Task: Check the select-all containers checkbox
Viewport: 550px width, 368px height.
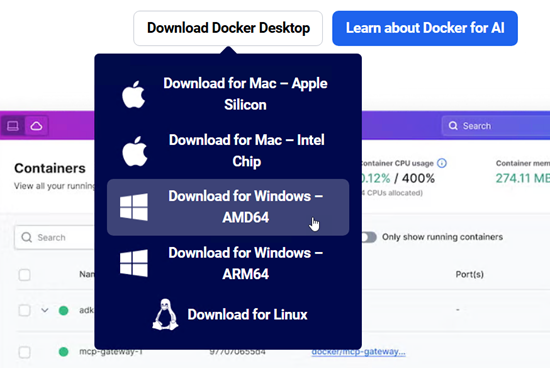Action: pyautogui.click(x=25, y=275)
